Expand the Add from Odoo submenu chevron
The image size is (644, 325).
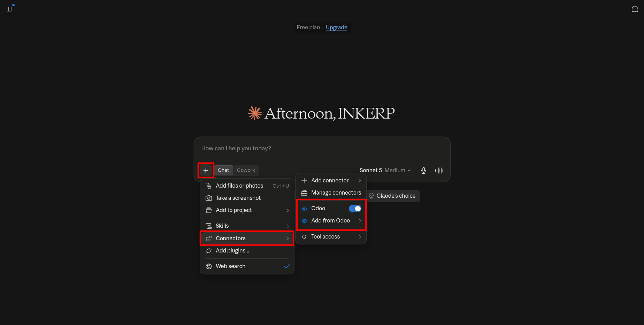[x=360, y=221]
